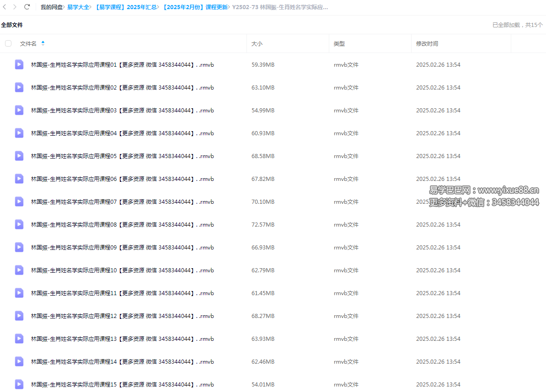Open 【2025年2月份】课程更新 breadcrumb folder
The height and width of the screenshot is (392, 546).
tap(194, 7)
